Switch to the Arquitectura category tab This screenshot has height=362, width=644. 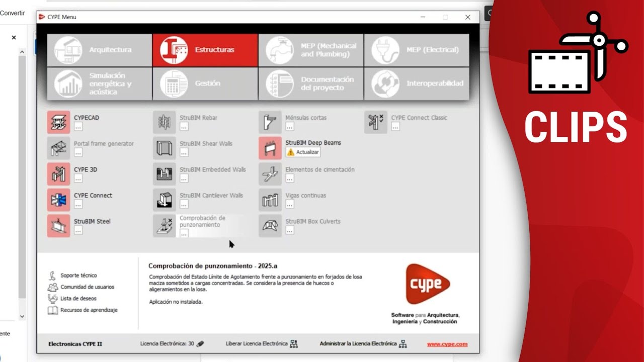pyautogui.click(x=100, y=50)
